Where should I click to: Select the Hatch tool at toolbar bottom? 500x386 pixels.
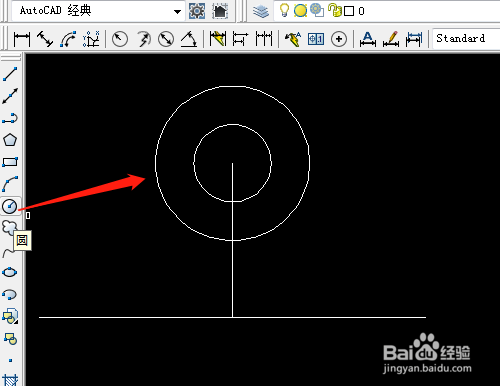(x=10, y=380)
